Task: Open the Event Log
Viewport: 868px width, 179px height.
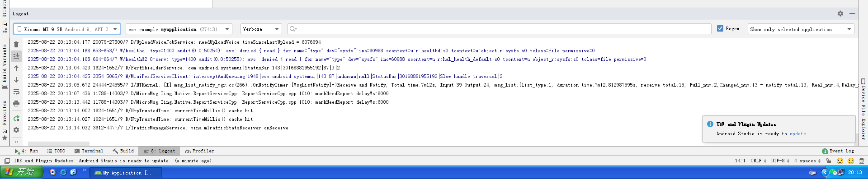Action: point(838,151)
